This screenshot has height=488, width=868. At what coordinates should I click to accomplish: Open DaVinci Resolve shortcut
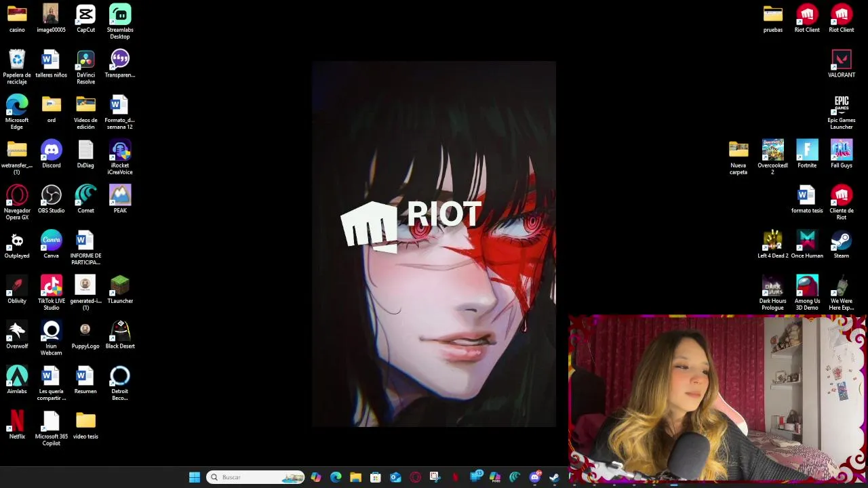[x=85, y=66]
